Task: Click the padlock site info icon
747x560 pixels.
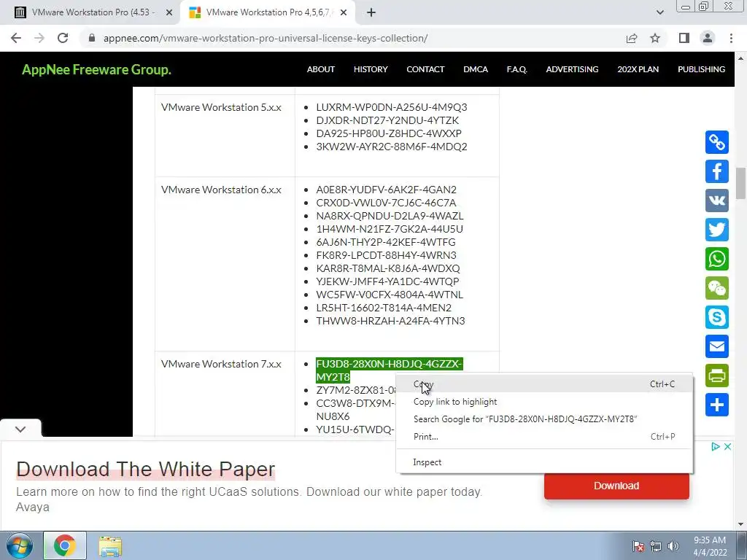Action: (92, 38)
